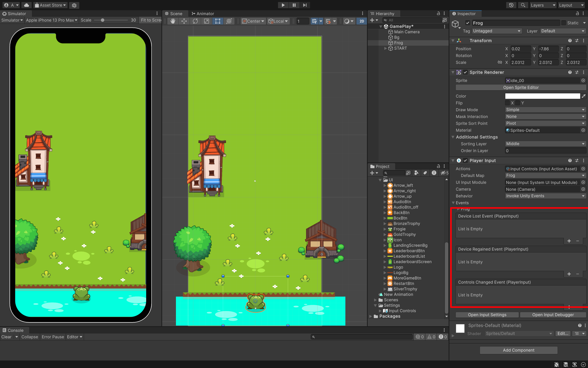Open Transform component help icon
This screenshot has width=588, height=368.
(x=570, y=41)
